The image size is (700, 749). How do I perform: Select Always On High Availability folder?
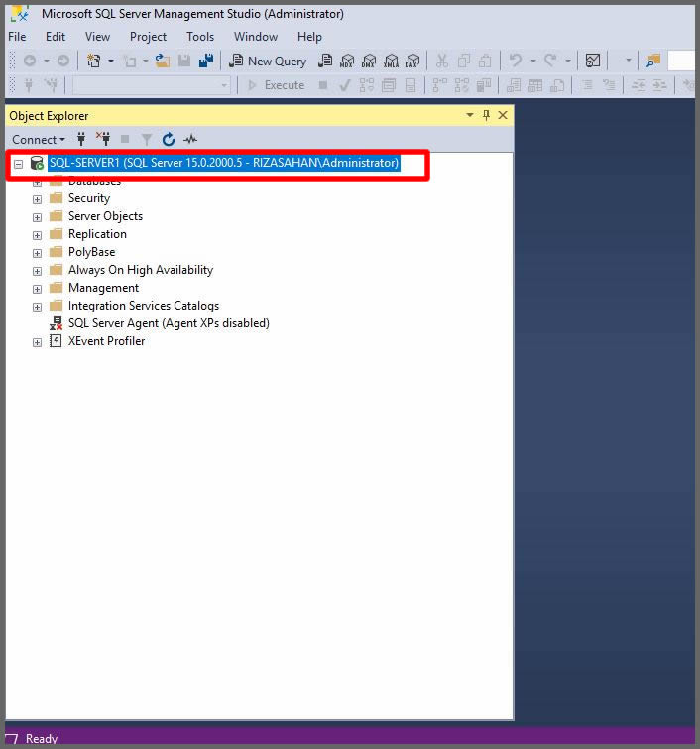(140, 270)
